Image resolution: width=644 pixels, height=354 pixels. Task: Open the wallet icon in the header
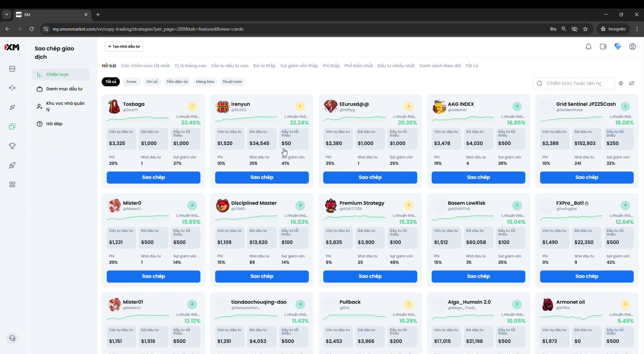click(x=603, y=47)
